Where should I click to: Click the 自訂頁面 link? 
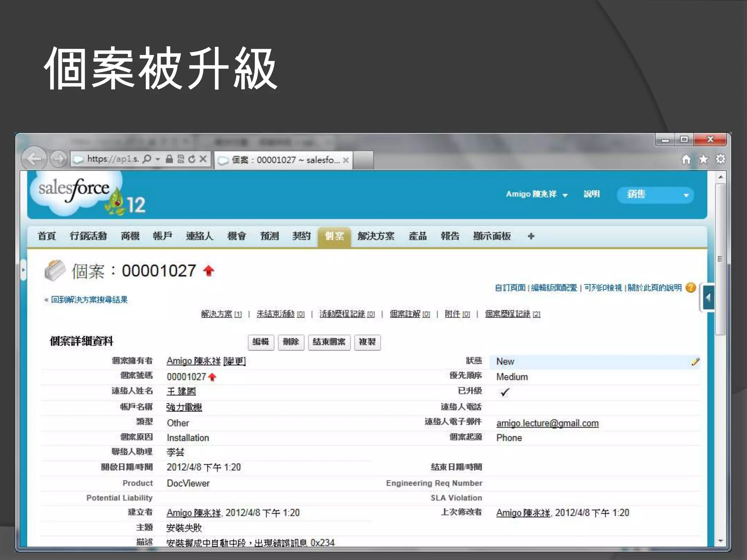tap(510, 288)
